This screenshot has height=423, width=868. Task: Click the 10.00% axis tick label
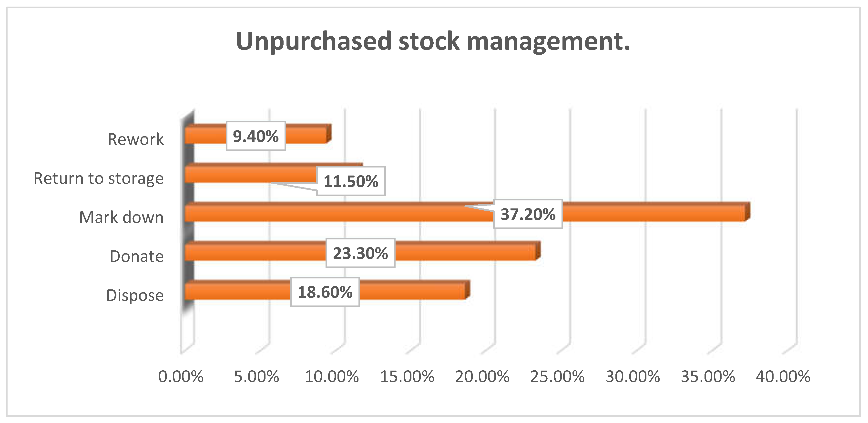332,376
